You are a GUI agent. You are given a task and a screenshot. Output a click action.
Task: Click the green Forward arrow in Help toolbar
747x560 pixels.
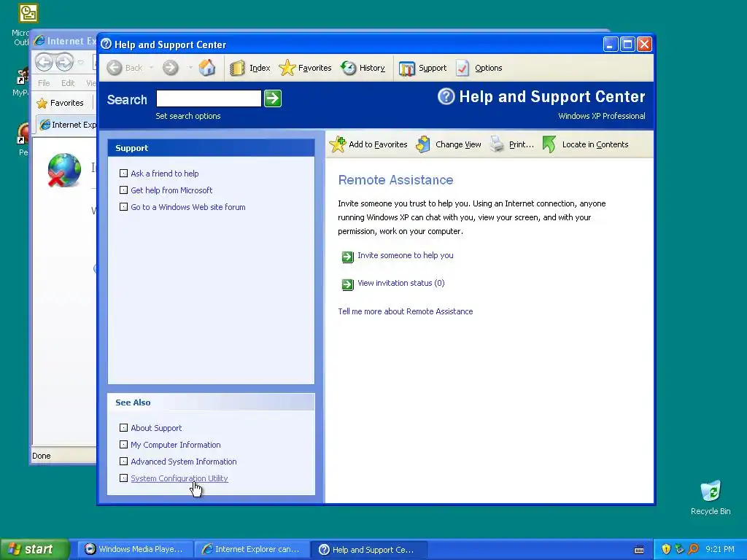pyautogui.click(x=171, y=68)
